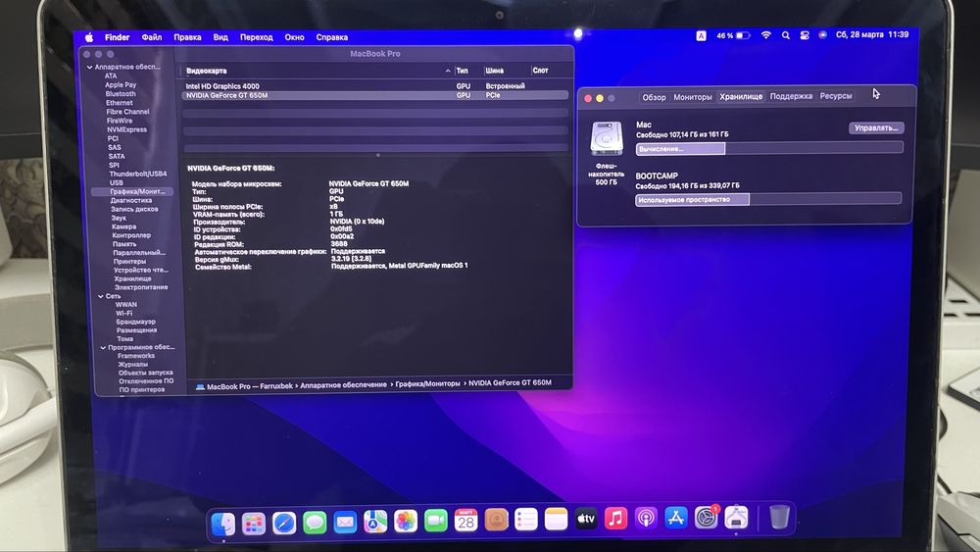This screenshot has width=980, height=552.
Task: Select Хранилище in the sidebar
Action: coord(132,278)
